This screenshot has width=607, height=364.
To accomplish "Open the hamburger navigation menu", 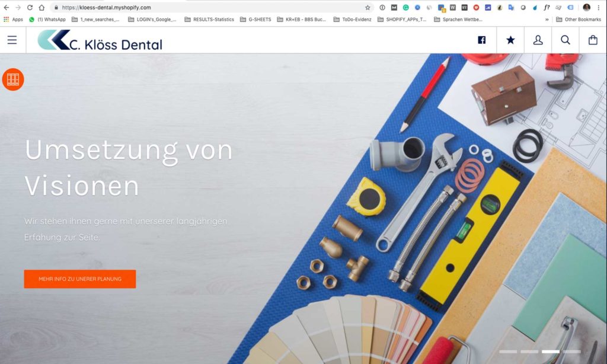I will point(12,40).
